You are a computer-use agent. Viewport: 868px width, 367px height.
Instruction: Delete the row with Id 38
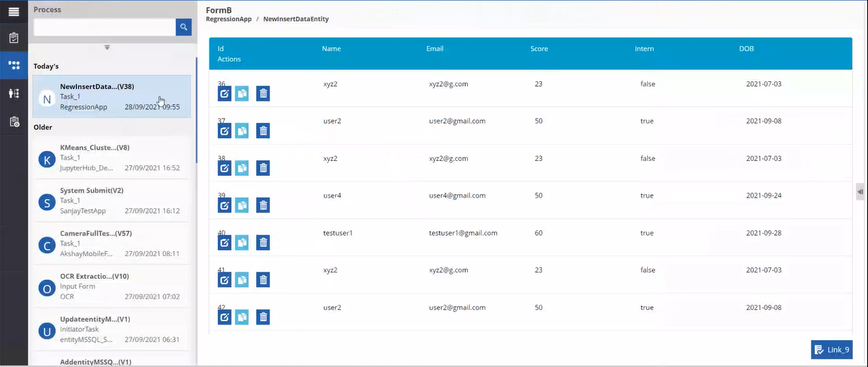(x=263, y=168)
